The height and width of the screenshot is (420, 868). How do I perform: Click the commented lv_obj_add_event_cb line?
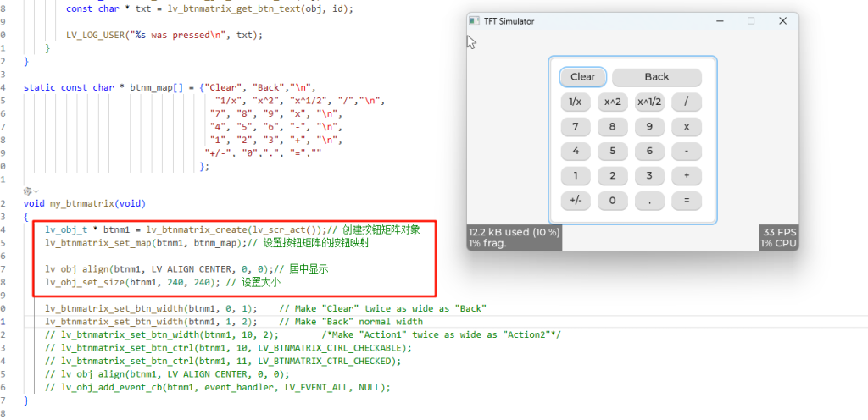[218, 387]
